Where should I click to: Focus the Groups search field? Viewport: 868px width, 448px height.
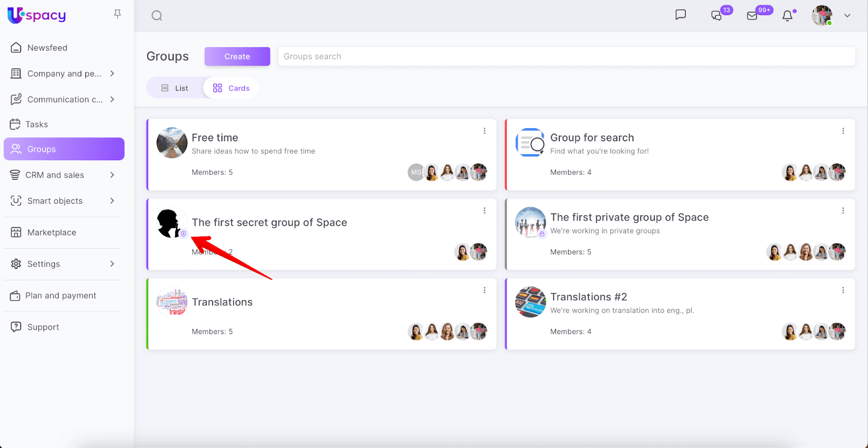[566, 56]
